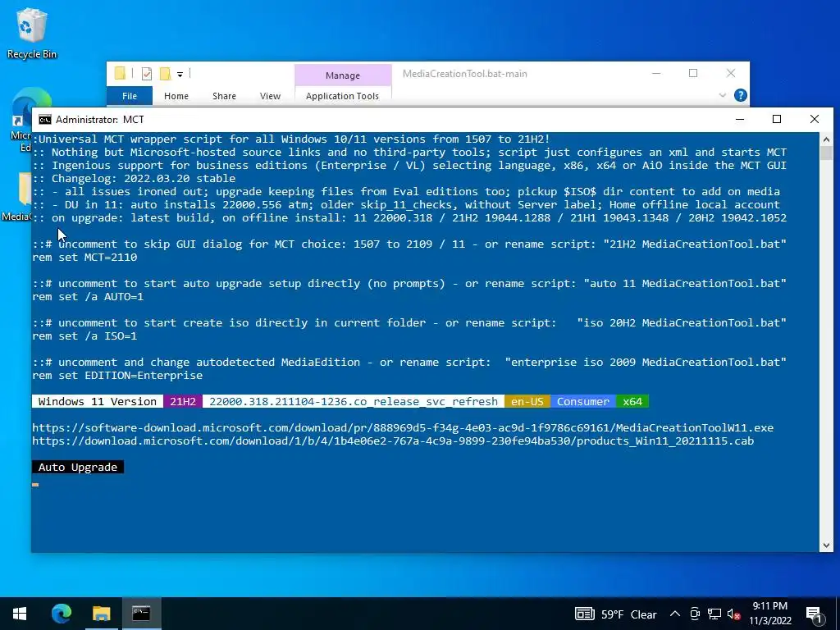The height and width of the screenshot is (630, 840).
Task: Click the 'Windows 11 Version' white label
Action: 98,401
